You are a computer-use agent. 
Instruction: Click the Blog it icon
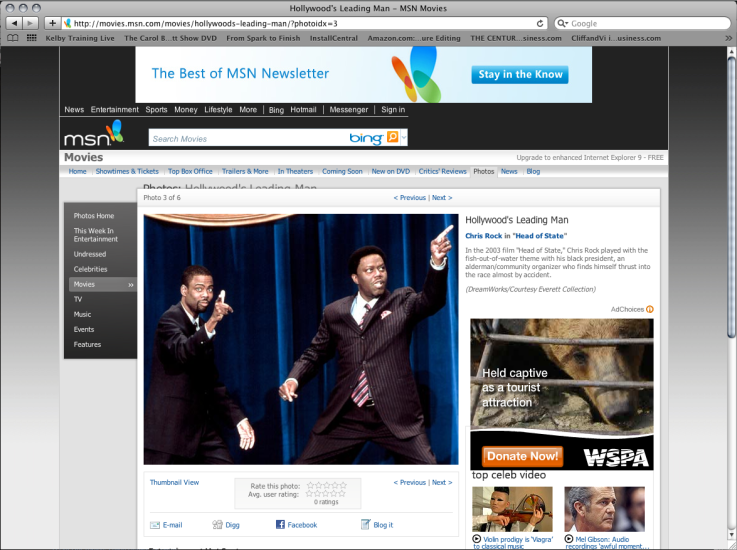(x=365, y=524)
